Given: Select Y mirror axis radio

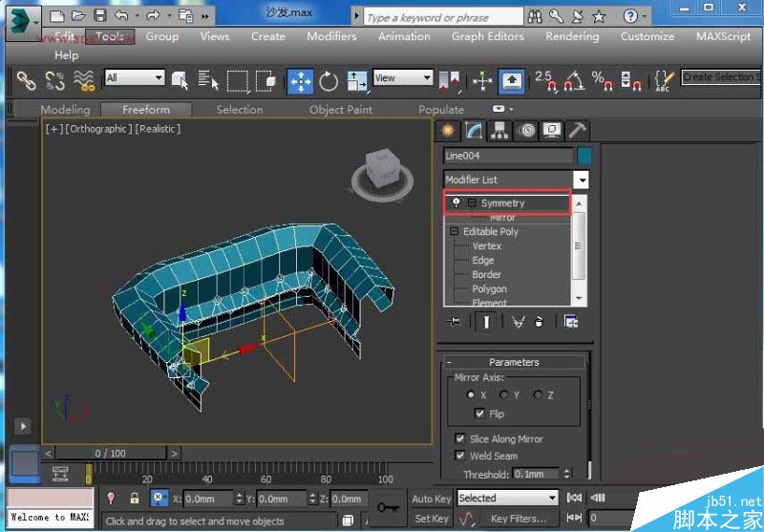Looking at the screenshot, I should (x=504, y=394).
